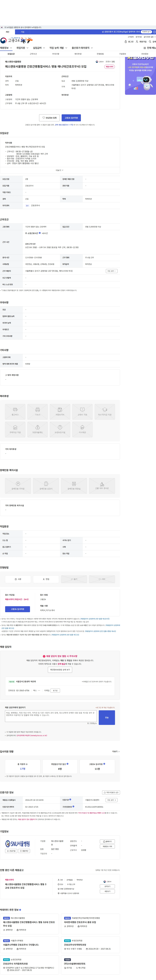The height and width of the screenshot is (980, 156).
Task: Open the 전체 메뉴 hamburger menu
Action: (149, 48)
